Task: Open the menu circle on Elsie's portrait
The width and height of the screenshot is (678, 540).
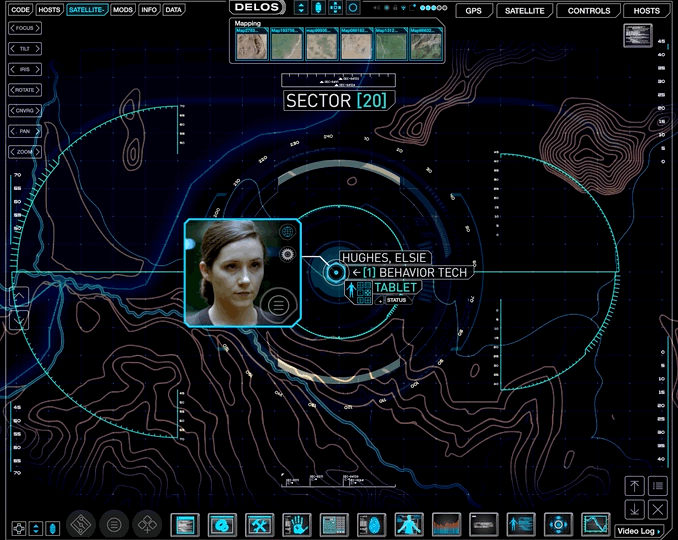Action: (278, 305)
